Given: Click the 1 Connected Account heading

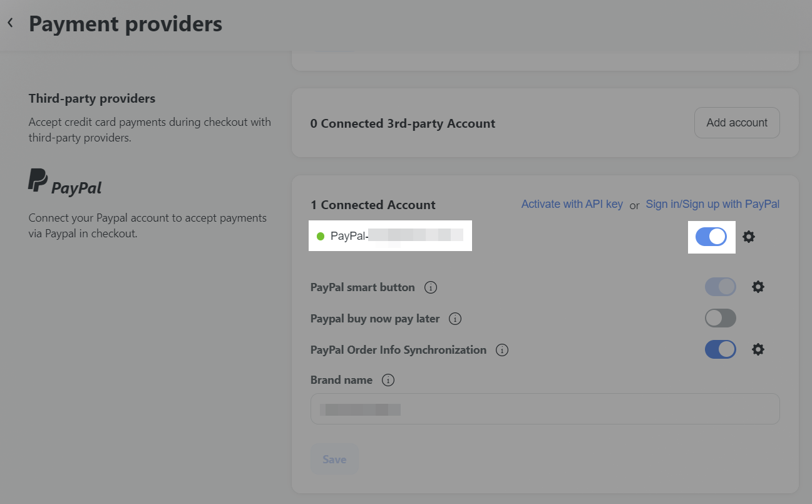Looking at the screenshot, I should [373, 205].
